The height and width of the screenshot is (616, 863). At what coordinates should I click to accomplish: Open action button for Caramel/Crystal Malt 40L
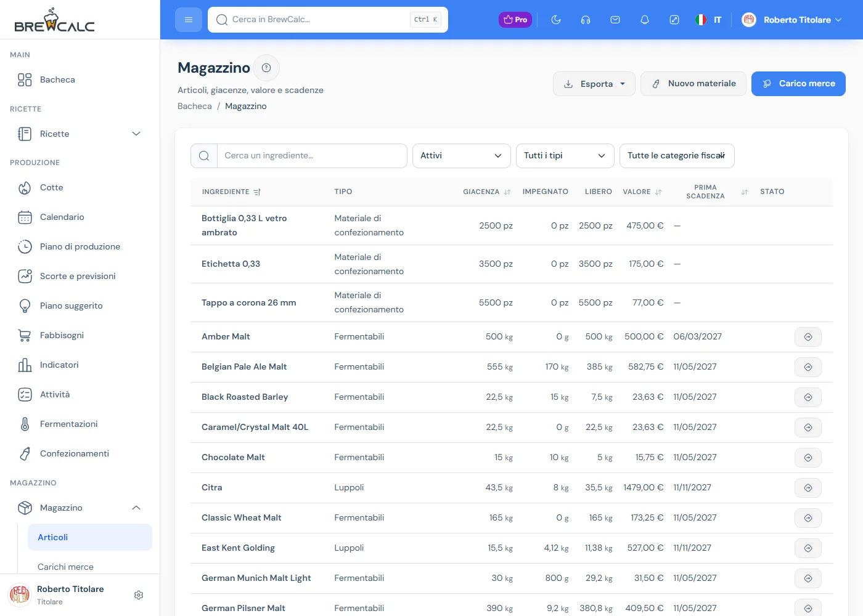(808, 428)
